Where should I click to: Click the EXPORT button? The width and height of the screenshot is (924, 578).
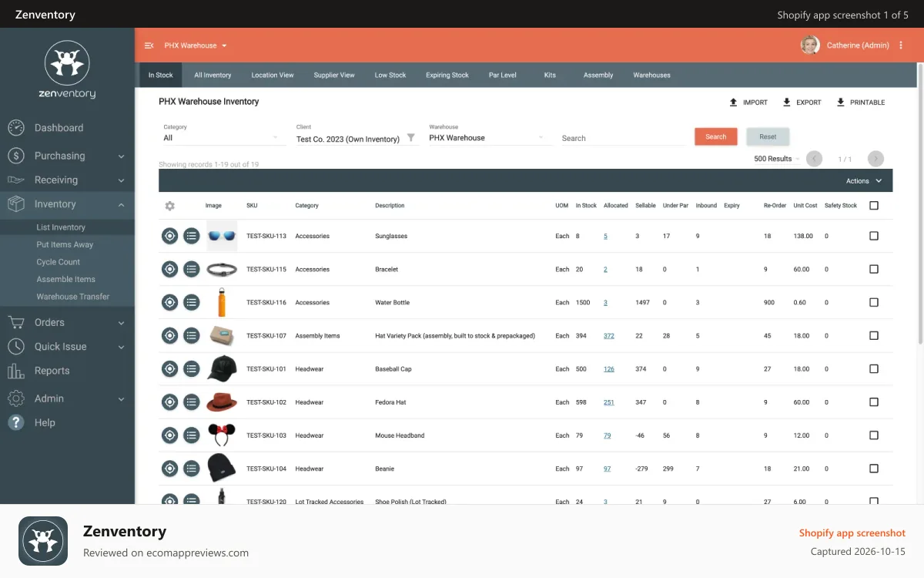point(802,102)
